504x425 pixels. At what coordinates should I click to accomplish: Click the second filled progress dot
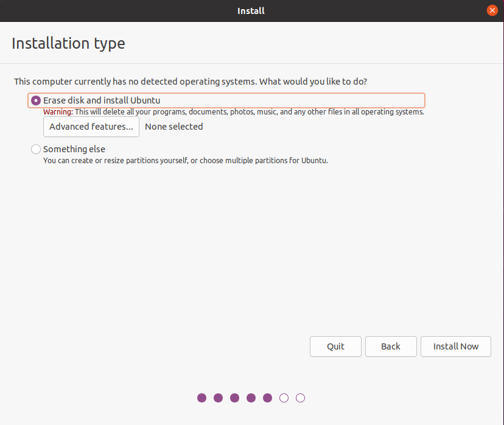219,398
